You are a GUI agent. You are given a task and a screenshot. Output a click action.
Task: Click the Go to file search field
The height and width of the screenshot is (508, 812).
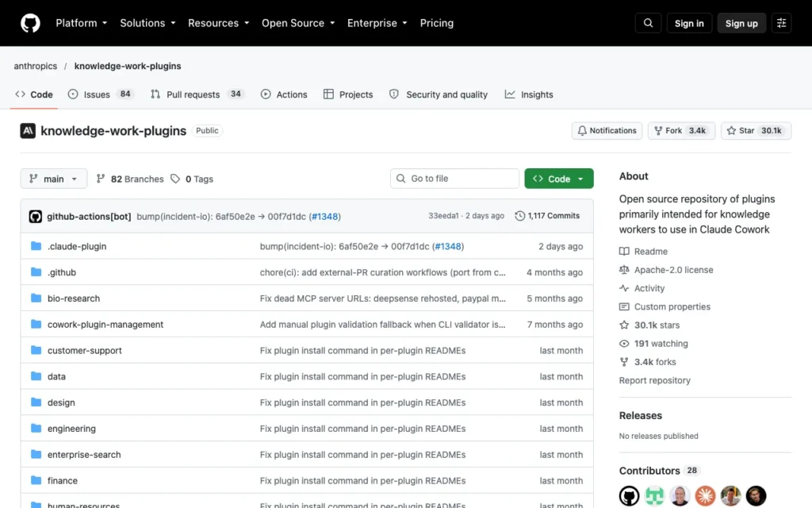click(x=454, y=179)
